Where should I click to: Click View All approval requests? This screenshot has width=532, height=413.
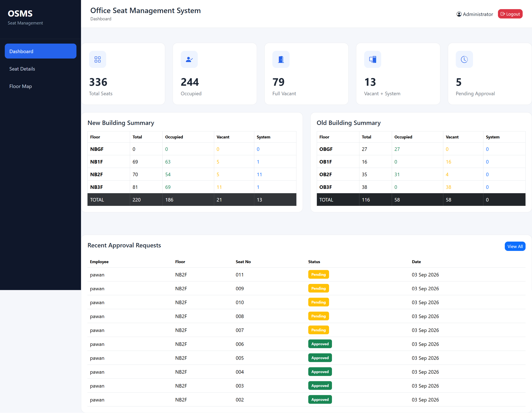click(x=515, y=246)
